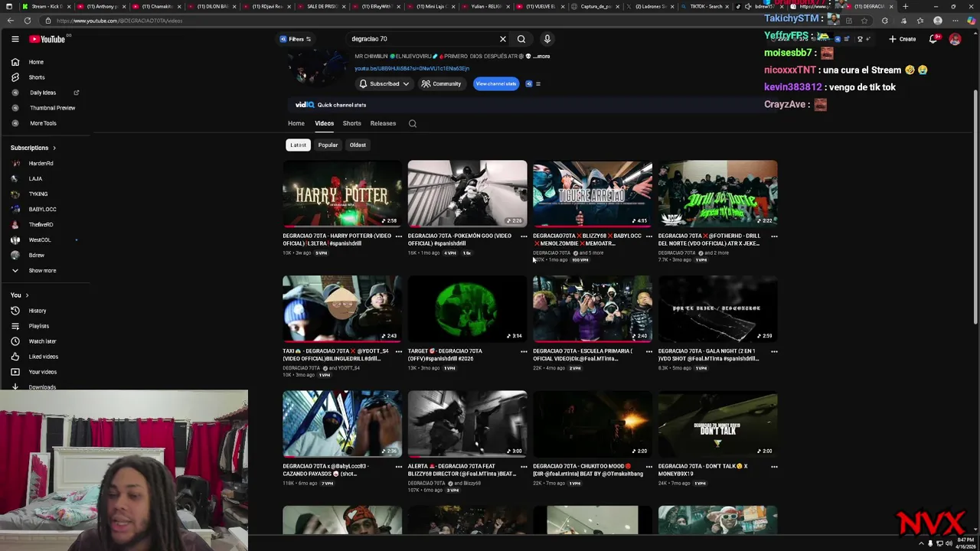
Task: Expand the You section header
Action: coord(19,295)
